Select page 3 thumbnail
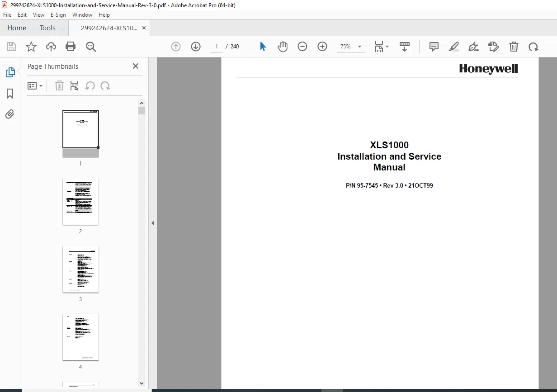The height and width of the screenshot is (392, 557). pos(80,269)
